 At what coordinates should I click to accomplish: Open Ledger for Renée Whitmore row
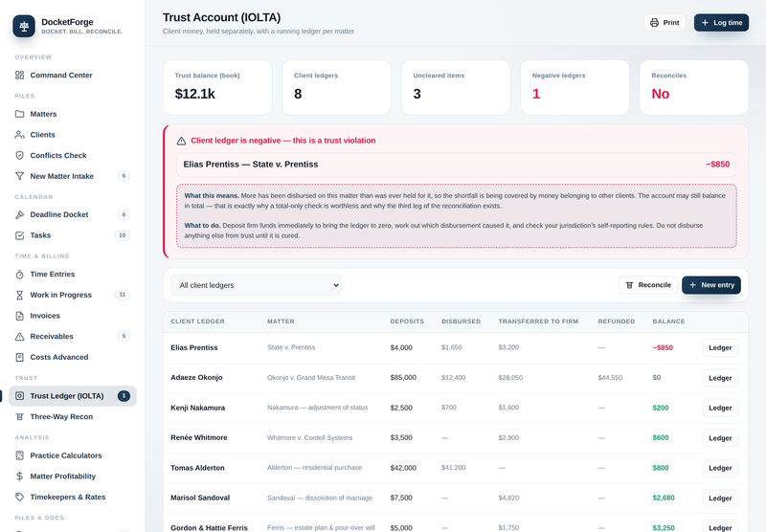pyautogui.click(x=720, y=438)
